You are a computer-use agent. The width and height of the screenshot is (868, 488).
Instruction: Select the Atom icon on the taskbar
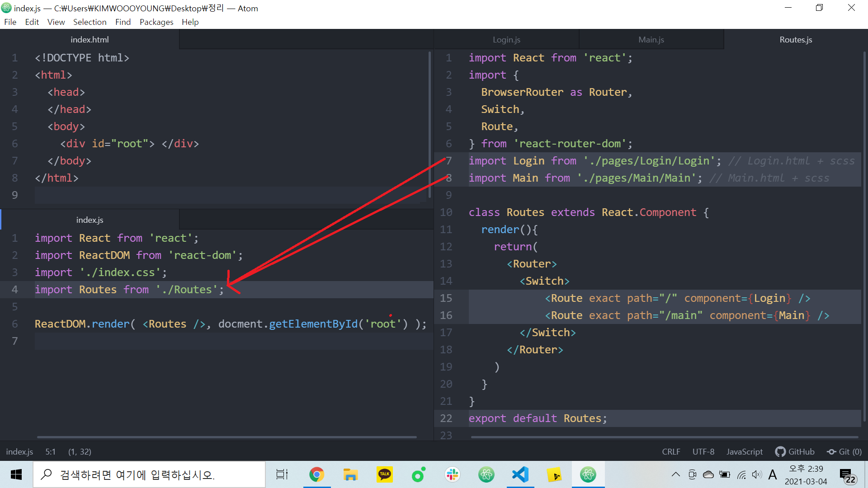point(588,474)
